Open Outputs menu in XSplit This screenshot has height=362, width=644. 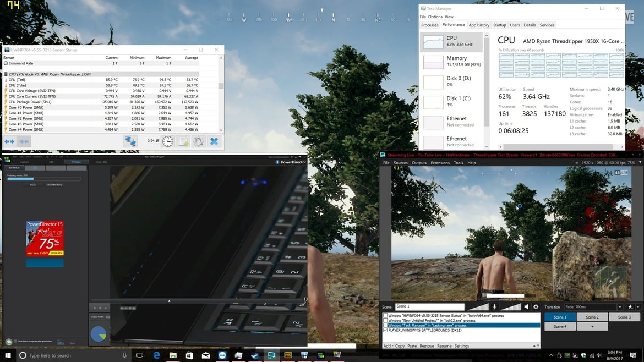pos(419,163)
